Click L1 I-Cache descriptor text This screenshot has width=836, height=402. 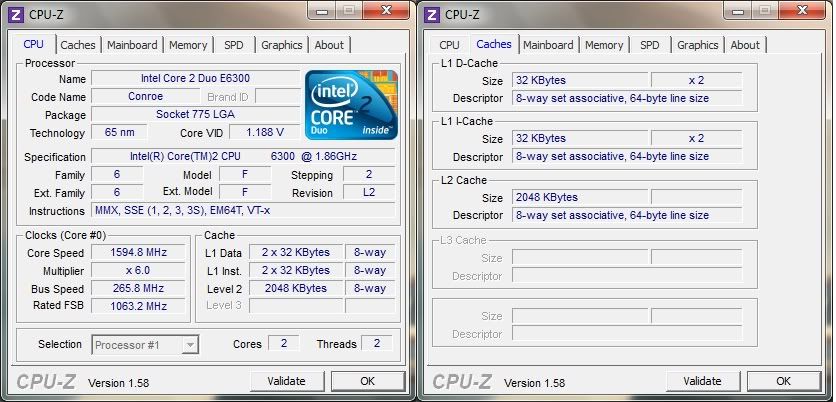(627, 156)
